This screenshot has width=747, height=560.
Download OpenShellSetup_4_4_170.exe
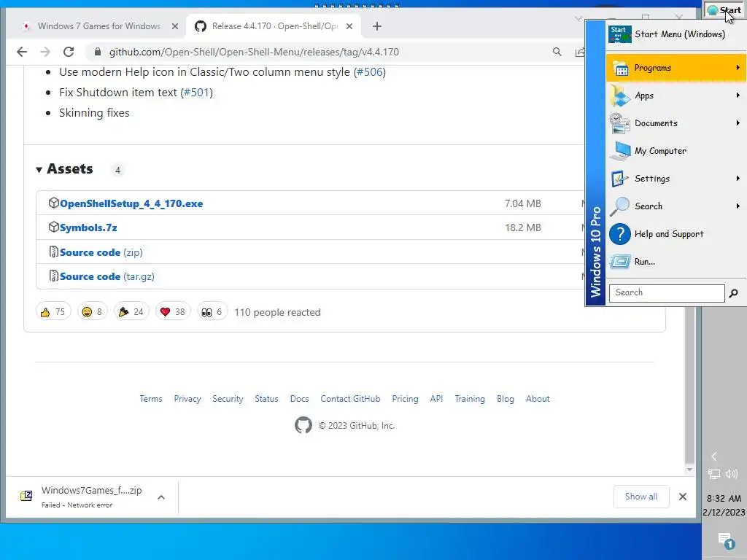tap(131, 203)
